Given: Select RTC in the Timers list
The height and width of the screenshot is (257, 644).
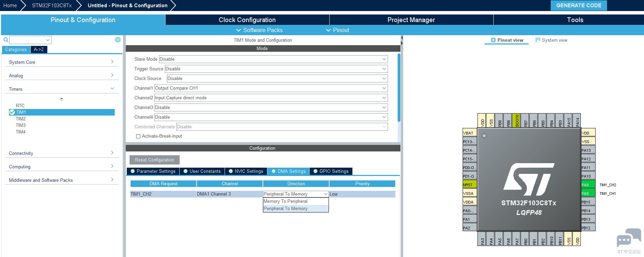Looking at the screenshot, I should click(20, 106).
